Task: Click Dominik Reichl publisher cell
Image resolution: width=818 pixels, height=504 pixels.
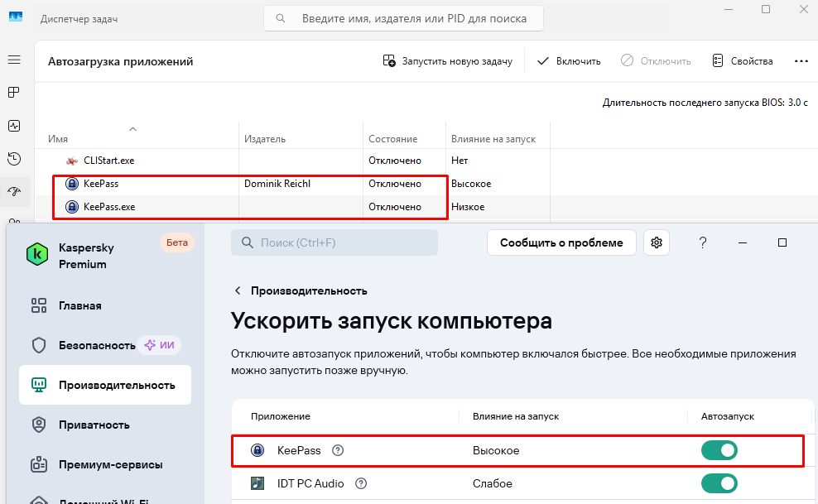Action: pos(277,184)
